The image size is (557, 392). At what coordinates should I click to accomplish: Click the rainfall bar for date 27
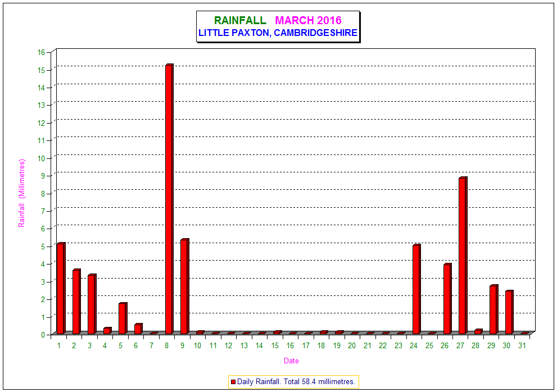point(463,256)
